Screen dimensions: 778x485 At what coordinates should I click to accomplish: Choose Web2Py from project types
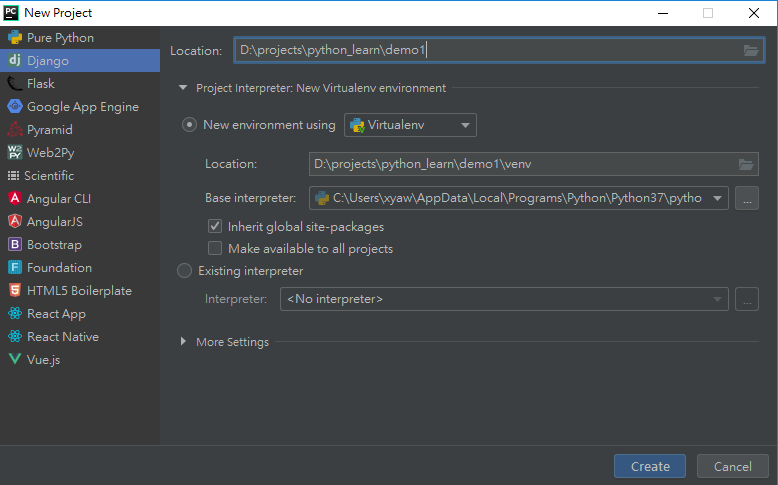pyautogui.click(x=50, y=153)
